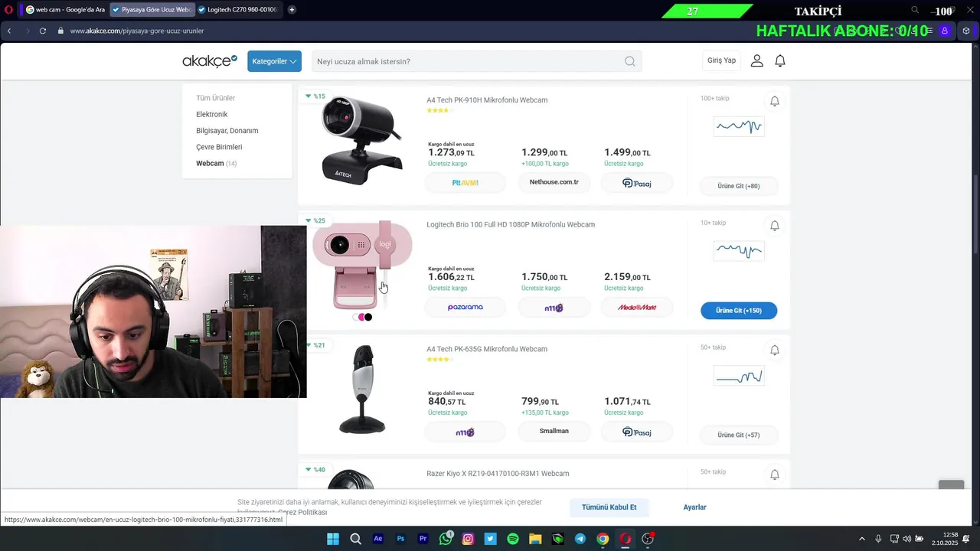Image resolution: width=980 pixels, height=551 pixels.
Task: Click the search magnifier icon in search box
Action: (629, 61)
